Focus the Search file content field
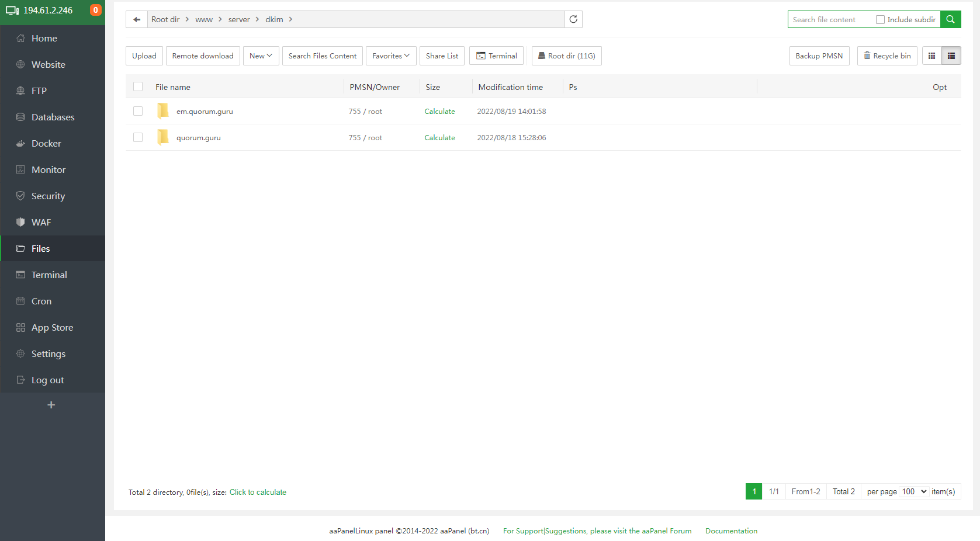This screenshot has width=980, height=541. pyautogui.click(x=830, y=19)
